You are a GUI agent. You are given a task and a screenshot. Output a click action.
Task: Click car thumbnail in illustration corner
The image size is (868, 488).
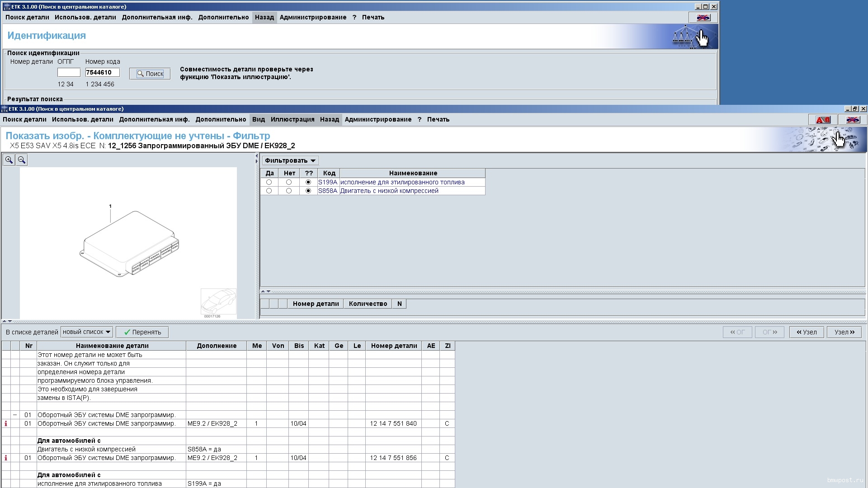coord(218,301)
